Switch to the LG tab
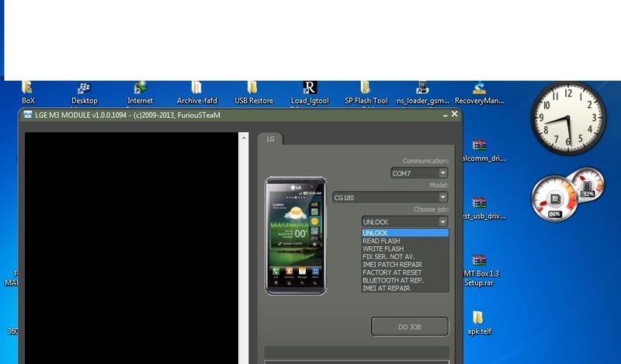The width and height of the screenshot is (621, 364). (x=270, y=139)
